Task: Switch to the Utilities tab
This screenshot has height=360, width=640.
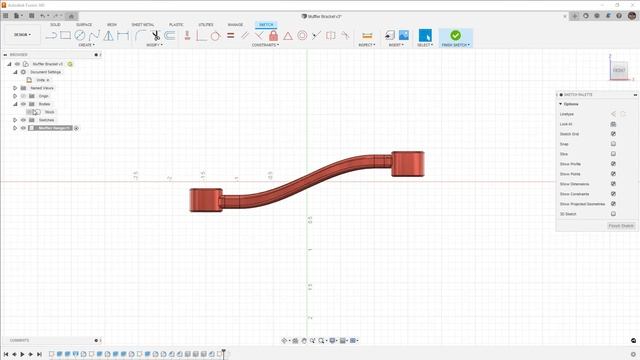Action: [206, 25]
